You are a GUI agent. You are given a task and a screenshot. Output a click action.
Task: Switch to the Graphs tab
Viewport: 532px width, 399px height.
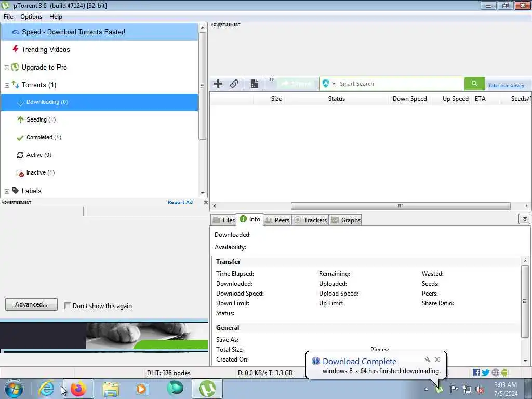345,220
